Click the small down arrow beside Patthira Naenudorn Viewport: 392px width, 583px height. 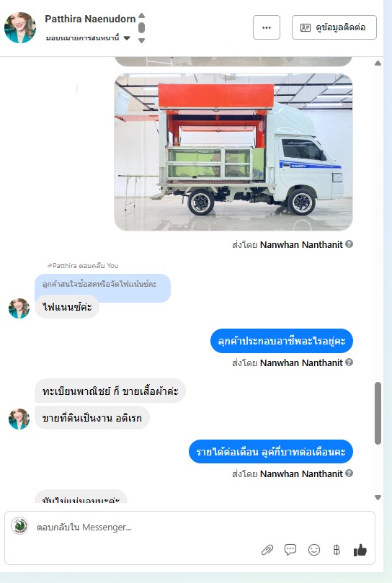141,40
